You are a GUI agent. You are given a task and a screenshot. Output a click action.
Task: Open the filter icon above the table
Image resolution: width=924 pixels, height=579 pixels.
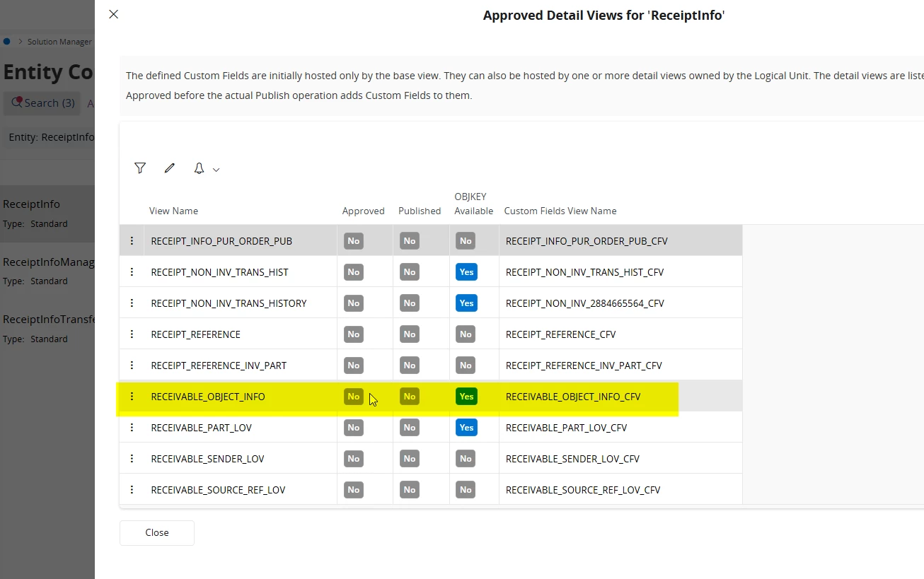(x=140, y=168)
